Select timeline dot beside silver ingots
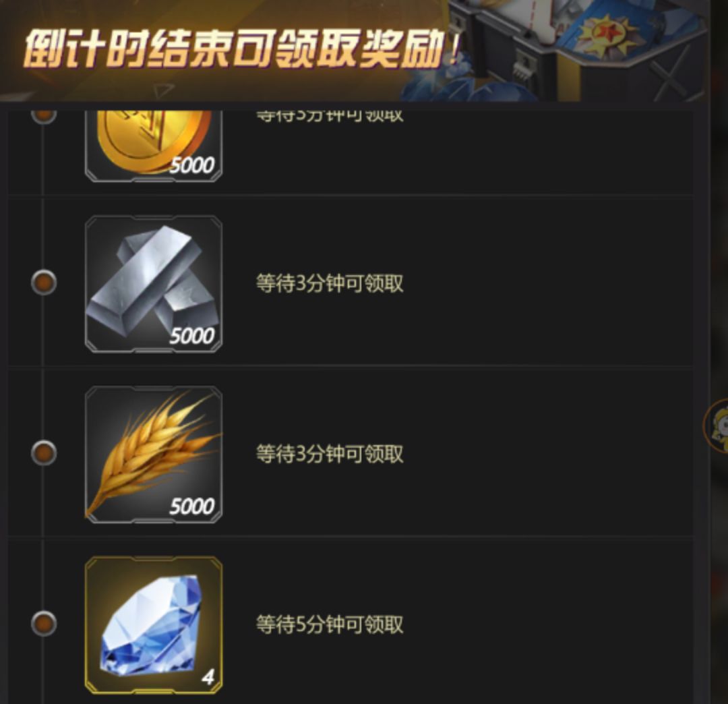The height and width of the screenshot is (704, 728). pos(44,283)
